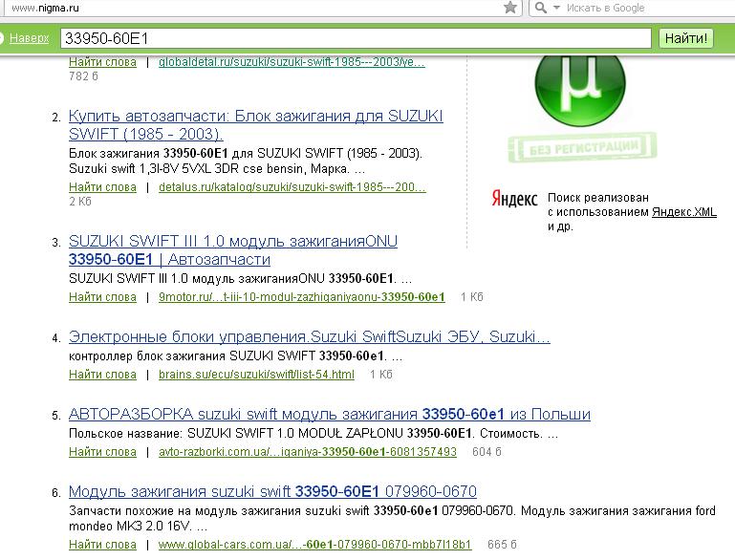This screenshot has height=560, width=735.
Task: Open result 'Электронные блоки управления.Suzuki Swift'
Action: point(310,336)
